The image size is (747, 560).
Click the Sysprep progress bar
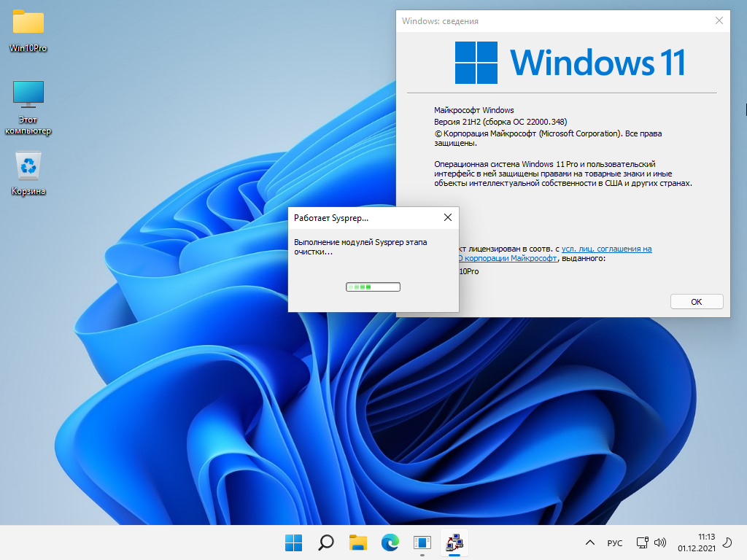pos(373,287)
